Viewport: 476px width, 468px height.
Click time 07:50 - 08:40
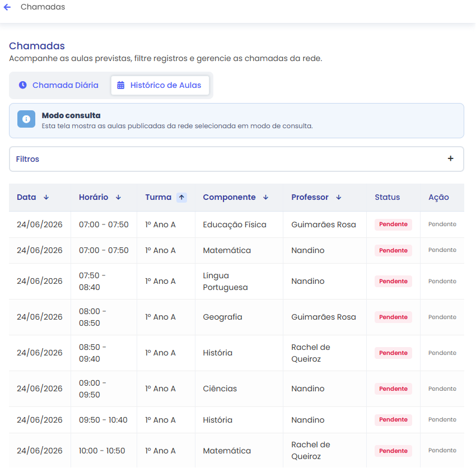(92, 282)
